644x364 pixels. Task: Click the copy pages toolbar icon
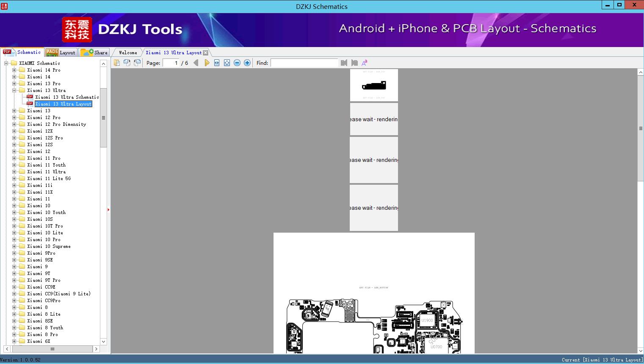116,63
